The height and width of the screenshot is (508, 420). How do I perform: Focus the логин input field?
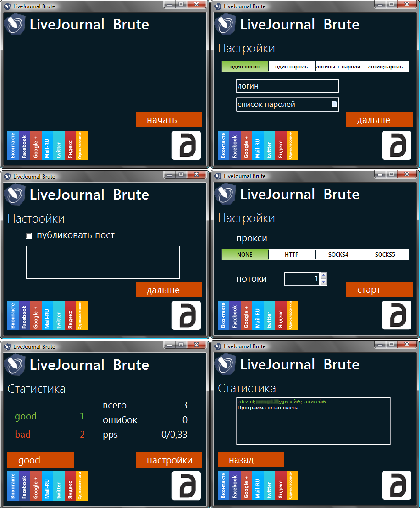pos(287,86)
